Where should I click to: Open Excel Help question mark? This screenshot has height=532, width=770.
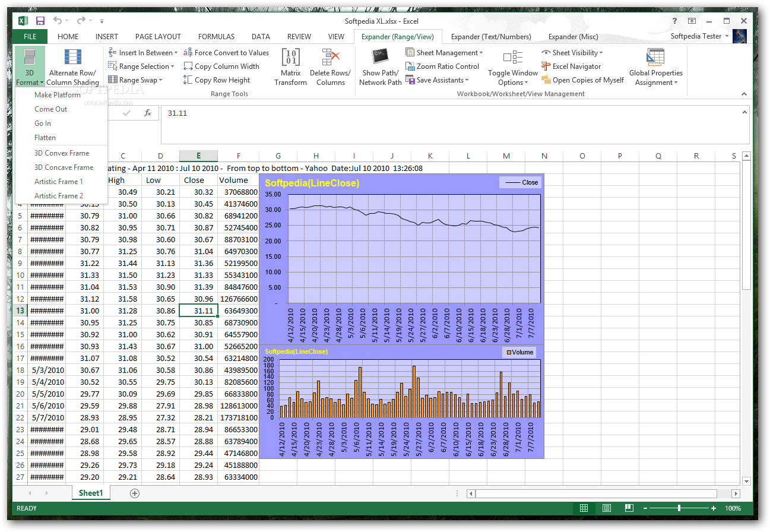pos(674,21)
